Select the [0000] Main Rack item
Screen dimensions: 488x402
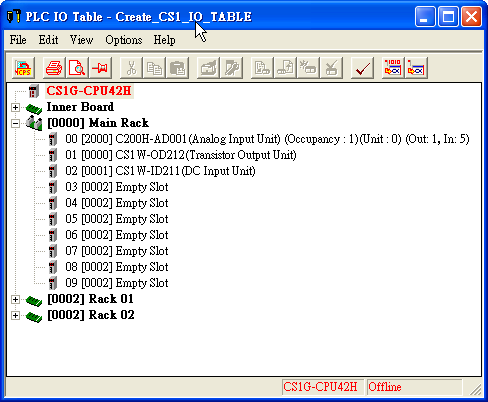[x=98, y=123]
